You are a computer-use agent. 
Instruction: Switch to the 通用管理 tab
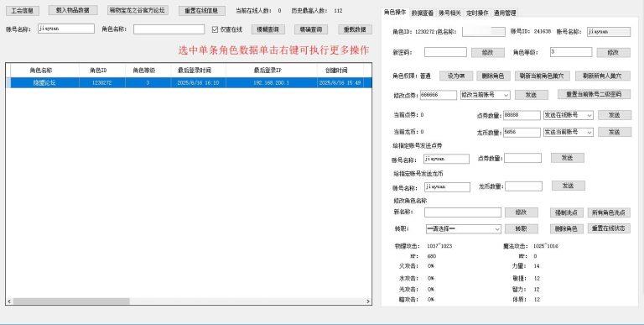point(505,13)
